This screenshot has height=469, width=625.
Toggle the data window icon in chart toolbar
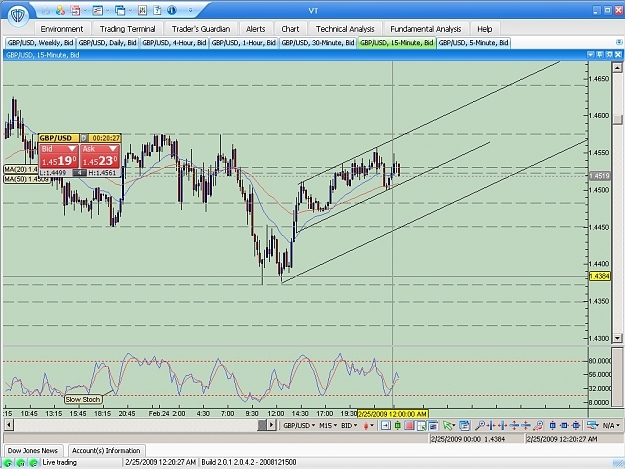tap(433, 426)
